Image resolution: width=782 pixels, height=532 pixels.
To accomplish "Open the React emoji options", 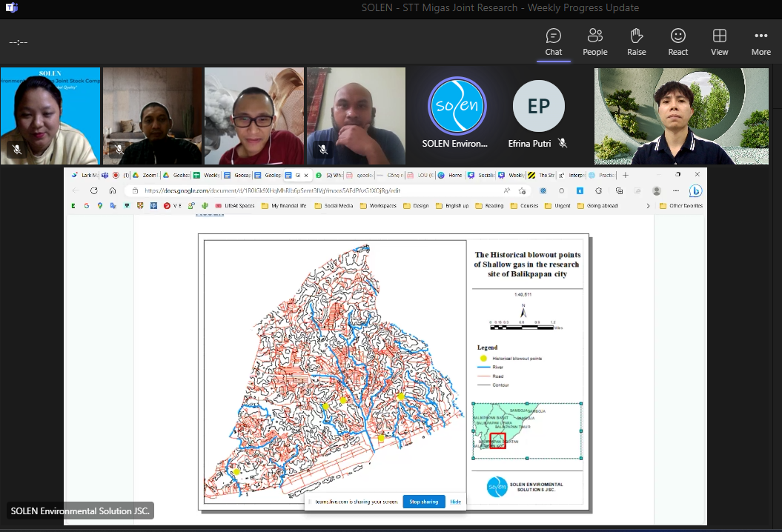I will (677, 42).
